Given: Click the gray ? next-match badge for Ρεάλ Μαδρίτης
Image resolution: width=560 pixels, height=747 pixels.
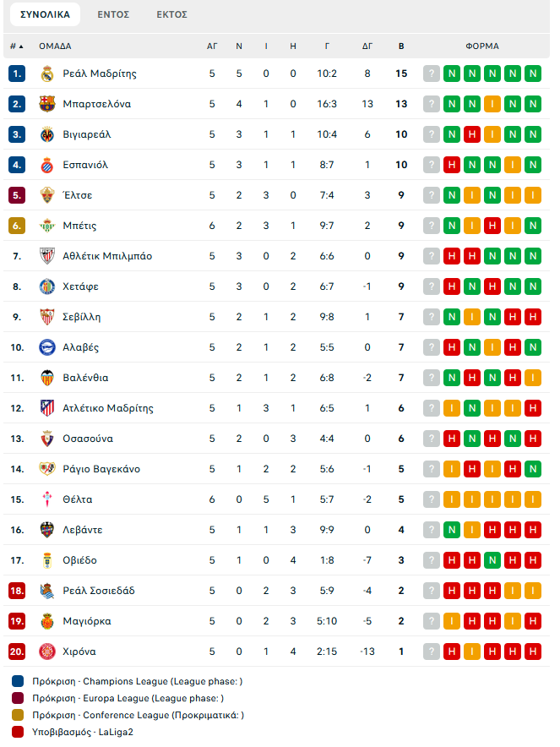Looking at the screenshot, I should click(432, 74).
